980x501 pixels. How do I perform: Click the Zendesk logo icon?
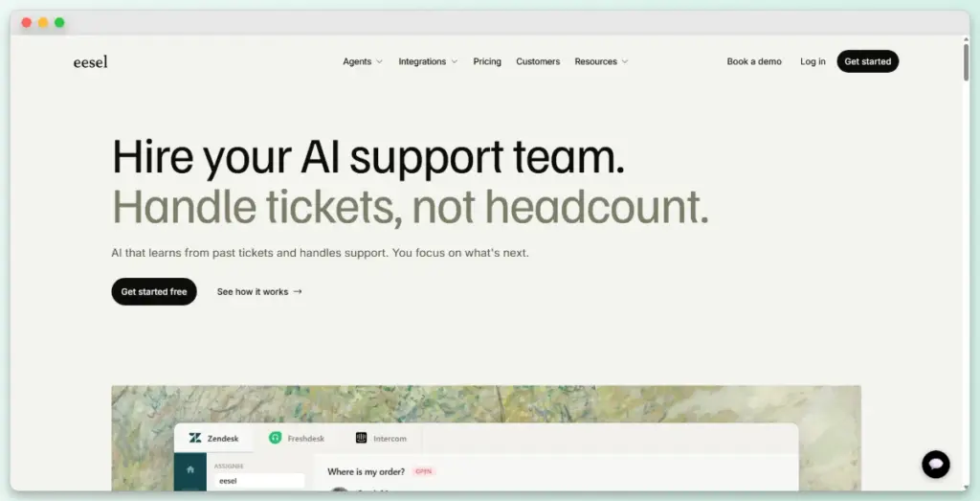pos(195,438)
